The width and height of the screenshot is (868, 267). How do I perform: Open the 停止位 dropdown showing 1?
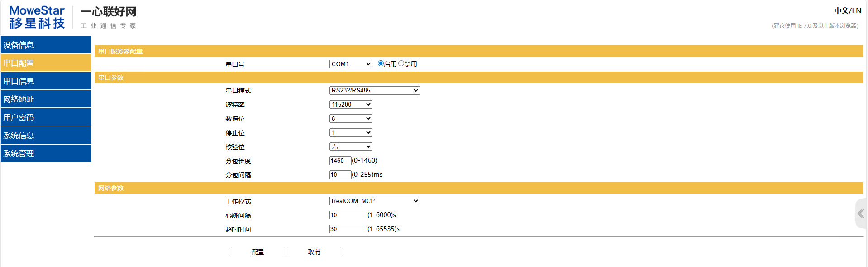click(x=351, y=132)
